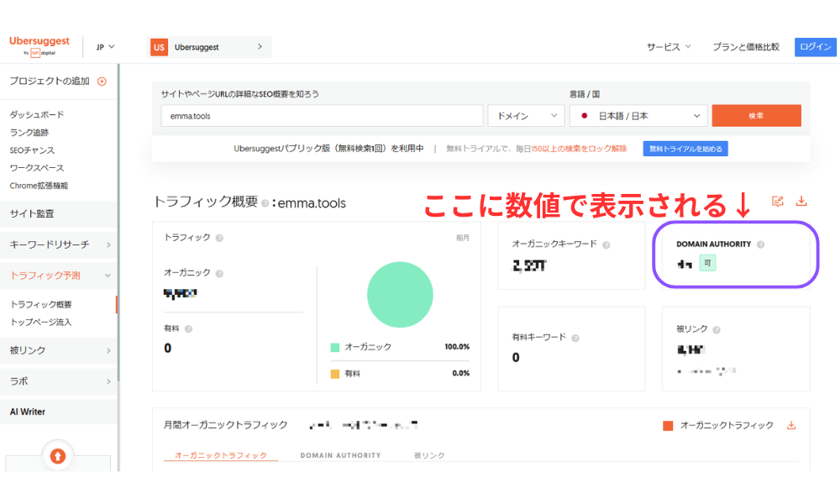
Task: Click the ログイン button
Action: click(x=815, y=47)
